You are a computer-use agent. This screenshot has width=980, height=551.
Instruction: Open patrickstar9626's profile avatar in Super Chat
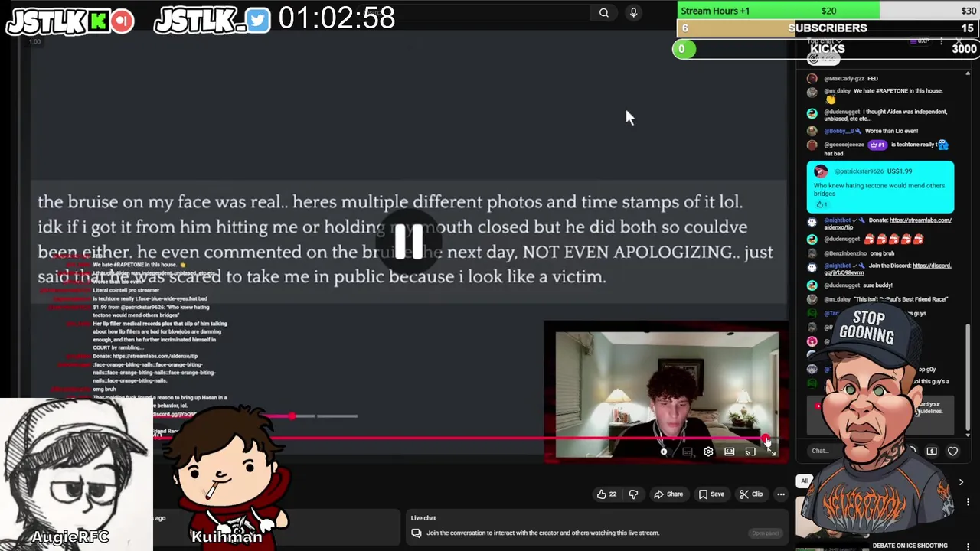click(x=821, y=171)
